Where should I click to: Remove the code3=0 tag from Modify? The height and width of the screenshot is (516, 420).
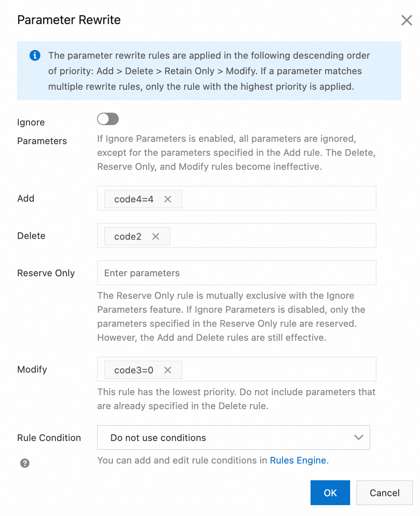tap(168, 370)
